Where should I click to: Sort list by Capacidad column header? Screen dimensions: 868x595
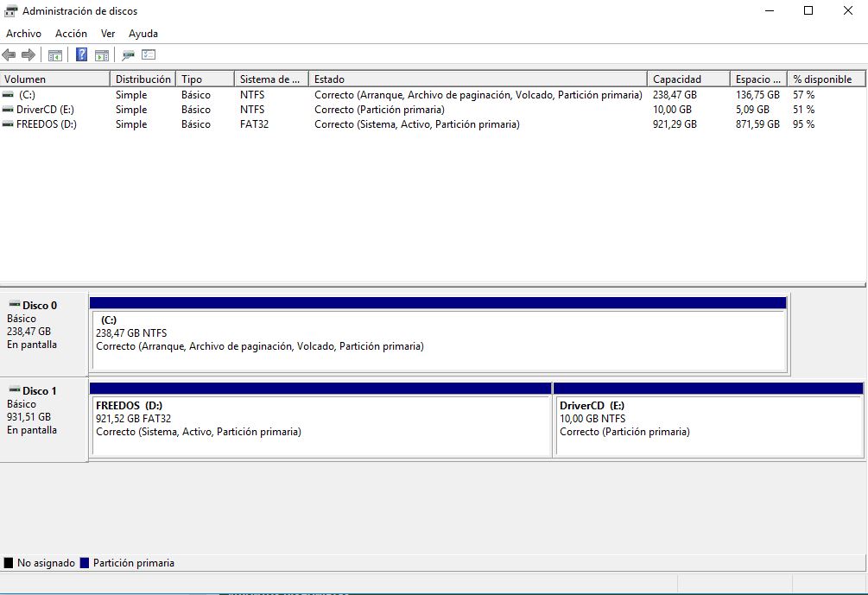[687, 79]
